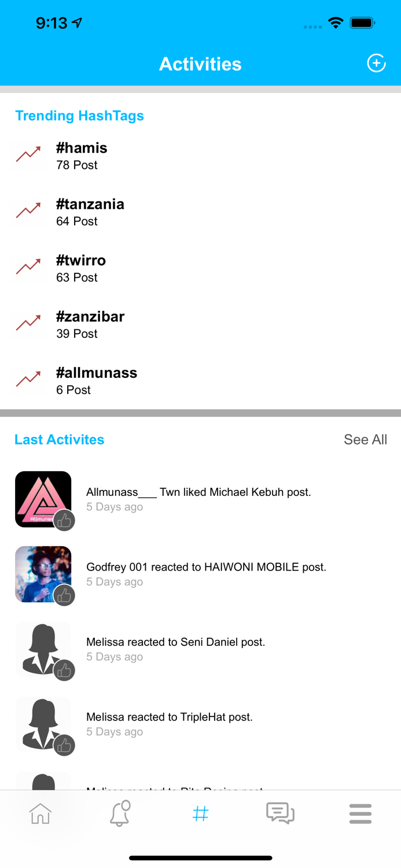Tap the add post plus icon
The image size is (401, 868).
pyautogui.click(x=376, y=63)
